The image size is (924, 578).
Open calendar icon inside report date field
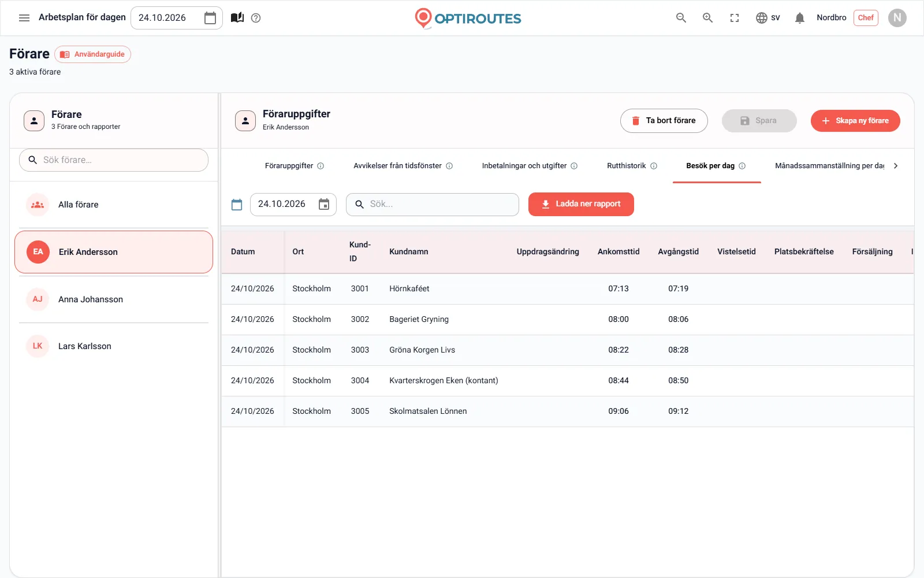[324, 204]
